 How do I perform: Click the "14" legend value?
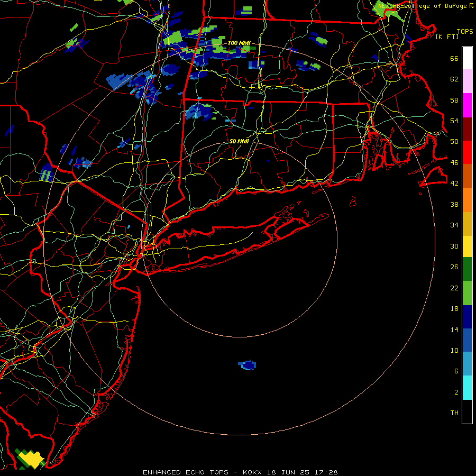(x=454, y=329)
